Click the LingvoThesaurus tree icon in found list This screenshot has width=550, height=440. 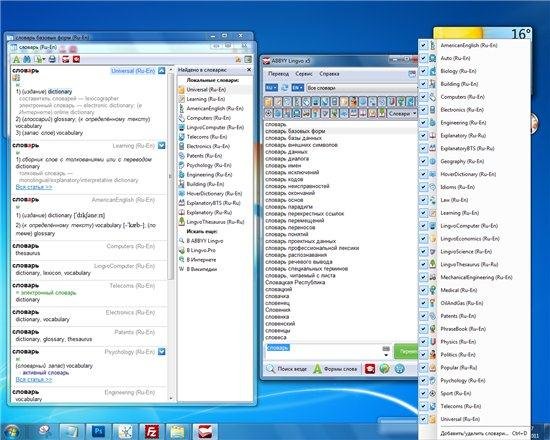coord(181,221)
